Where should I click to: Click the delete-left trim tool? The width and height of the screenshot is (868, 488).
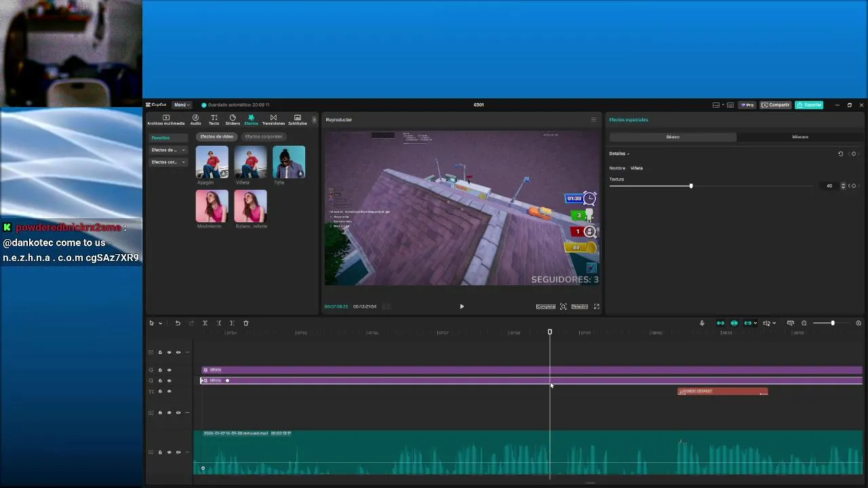pos(218,323)
